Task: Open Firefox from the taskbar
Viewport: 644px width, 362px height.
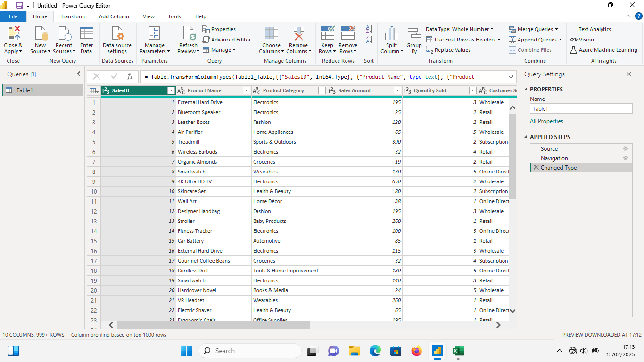Action: point(416,351)
